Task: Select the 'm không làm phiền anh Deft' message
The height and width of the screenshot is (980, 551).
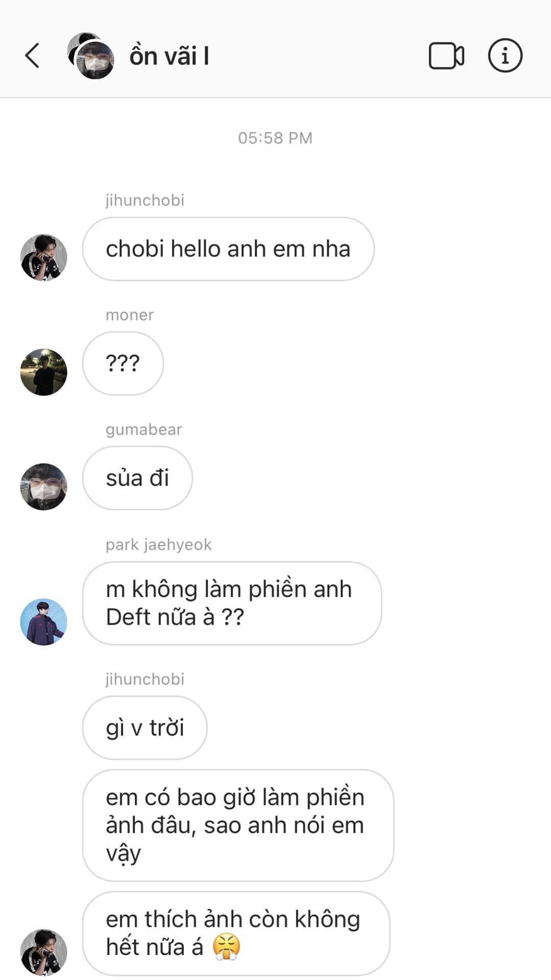Action: (x=232, y=603)
